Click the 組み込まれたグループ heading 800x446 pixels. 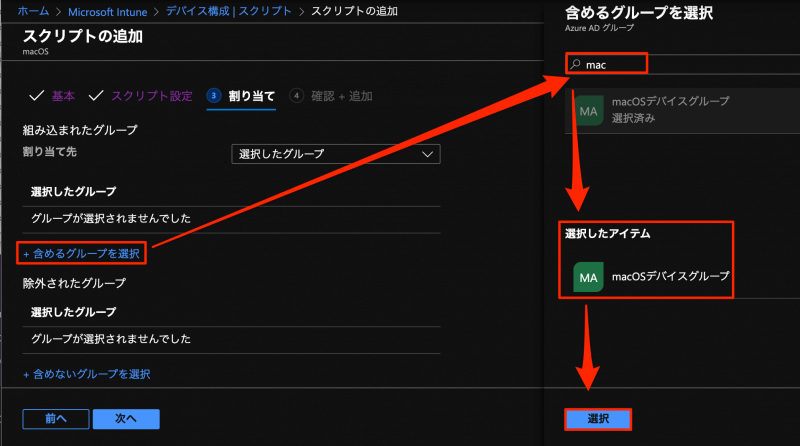80,130
